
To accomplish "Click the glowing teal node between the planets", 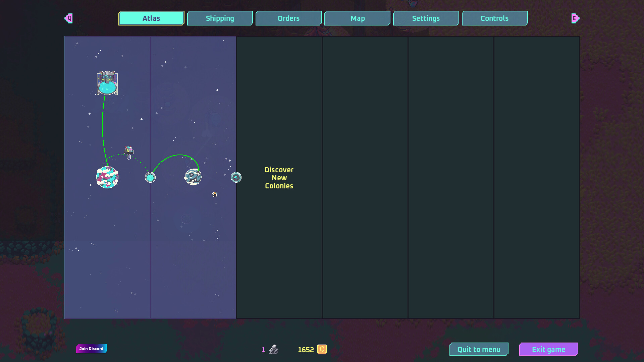I will (150, 178).
